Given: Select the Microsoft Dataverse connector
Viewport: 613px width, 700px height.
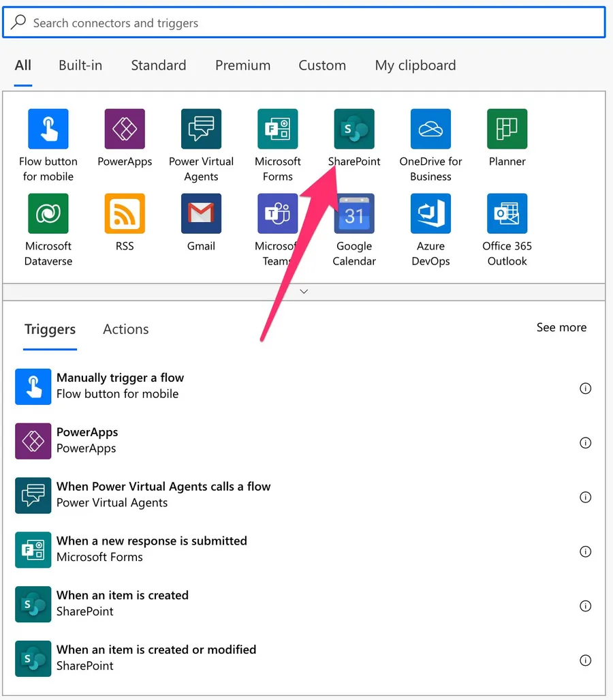Looking at the screenshot, I should [x=48, y=213].
